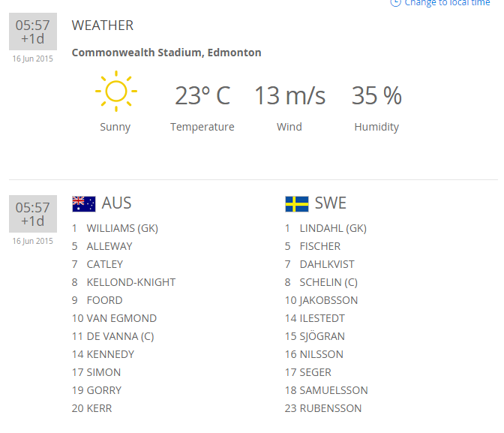
Task: Click Kerr in the Australia lineup
Action: click(99, 408)
